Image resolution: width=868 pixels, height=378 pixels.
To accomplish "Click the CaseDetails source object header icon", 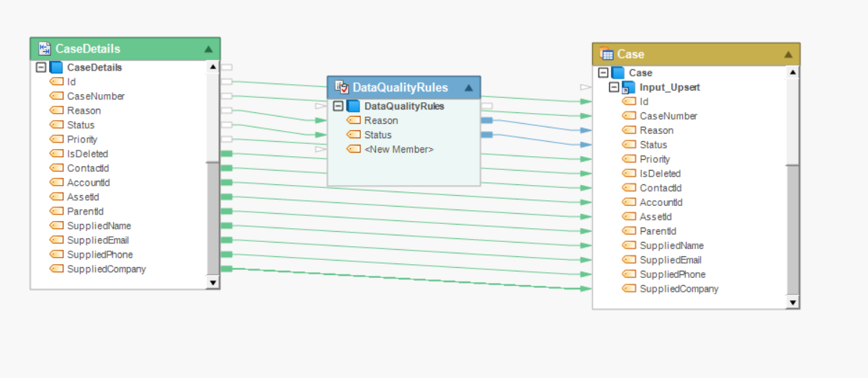I will [x=45, y=49].
